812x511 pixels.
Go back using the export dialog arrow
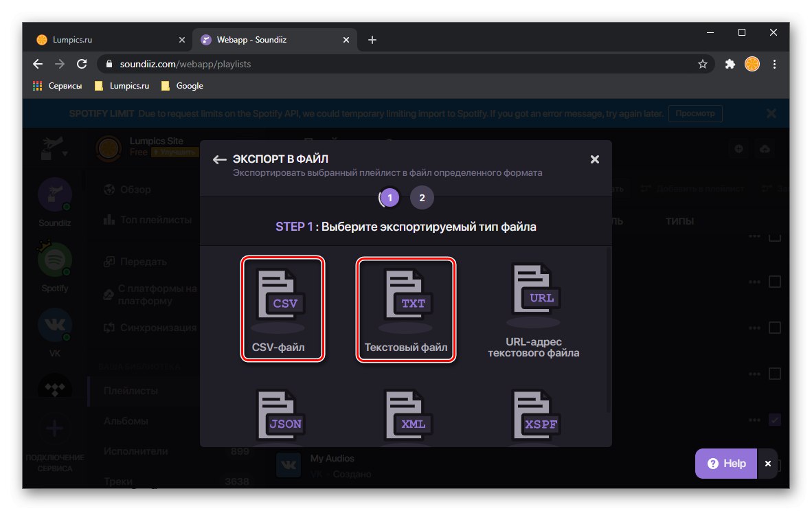tap(220, 159)
